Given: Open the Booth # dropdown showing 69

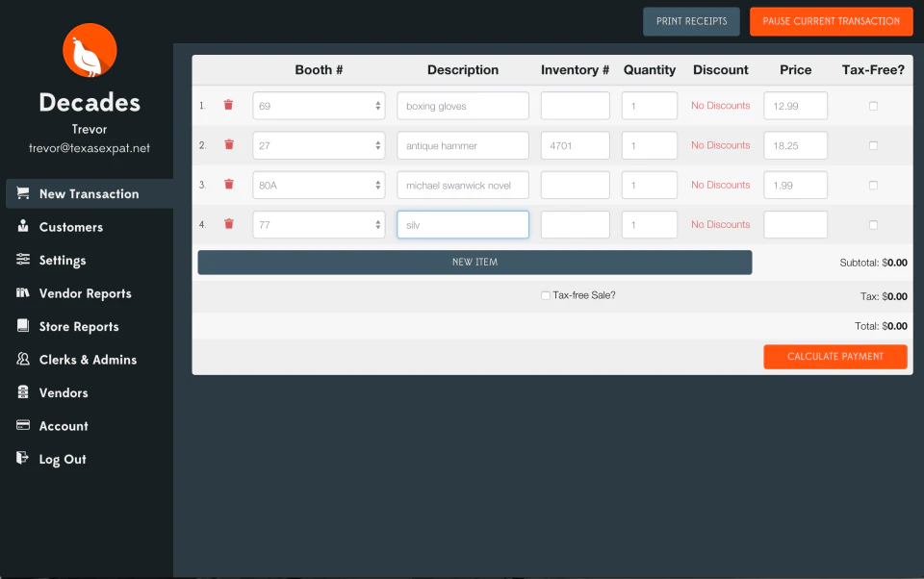Looking at the screenshot, I should click(319, 105).
